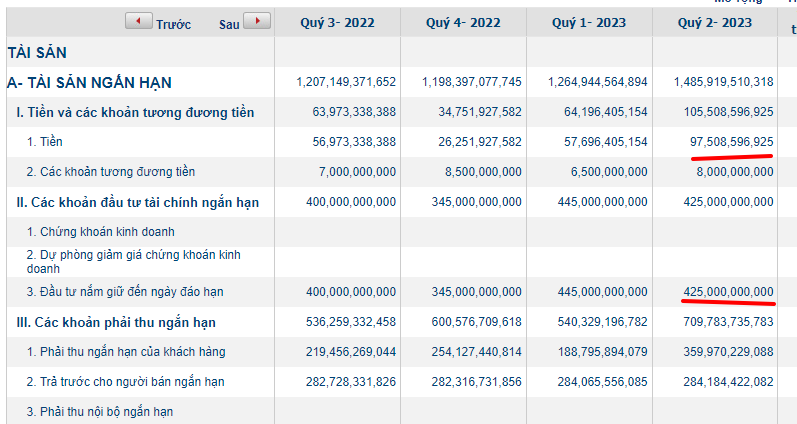Image resolution: width=797 pixels, height=424 pixels.
Task: Click value 282,728,331,826
Action: tap(351, 382)
